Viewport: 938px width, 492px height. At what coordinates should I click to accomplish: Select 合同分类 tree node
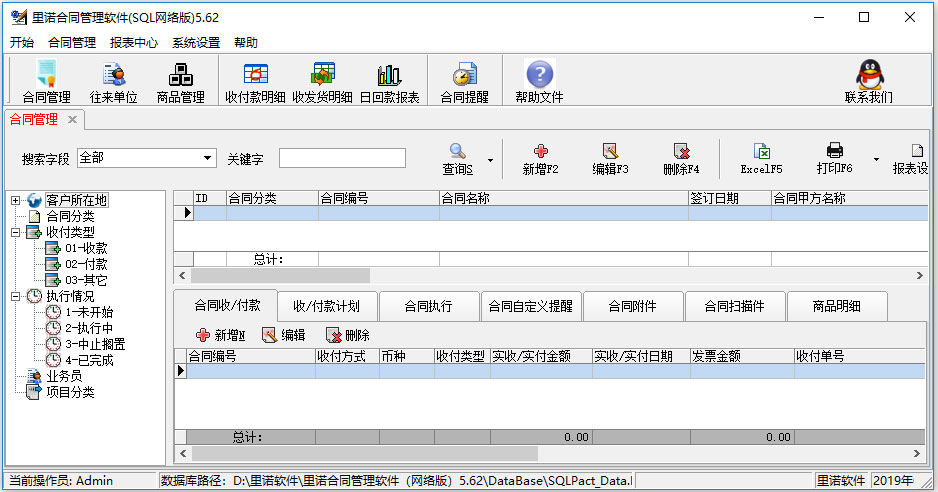click(x=70, y=216)
